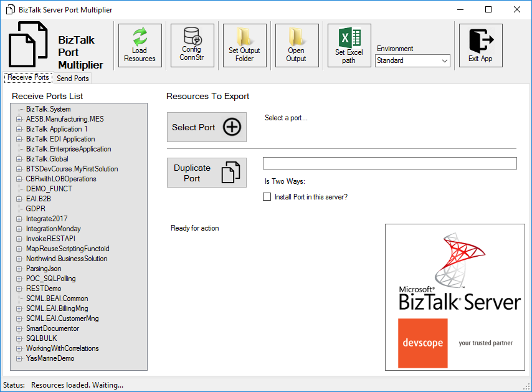Viewport: 532px width, 392px height.
Task: Expand the IntegrationMonday node
Action: [19, 229]
